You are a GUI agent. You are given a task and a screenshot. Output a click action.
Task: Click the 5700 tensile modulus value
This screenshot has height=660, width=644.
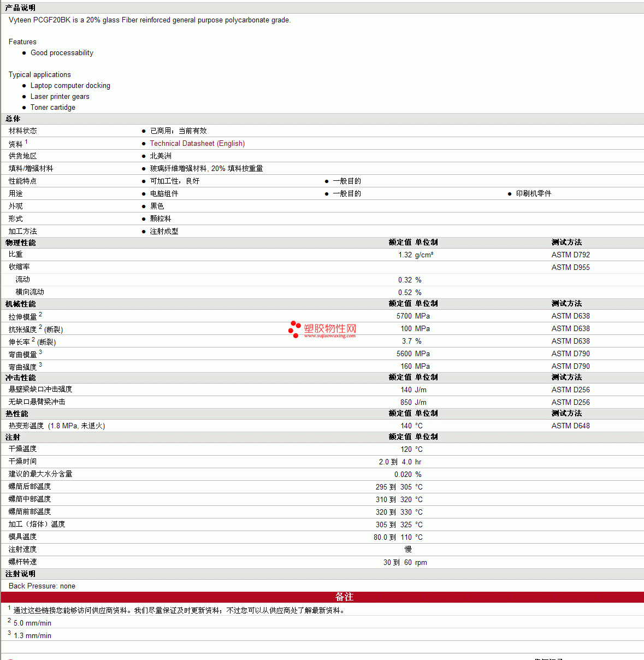(x=404, y=316)
